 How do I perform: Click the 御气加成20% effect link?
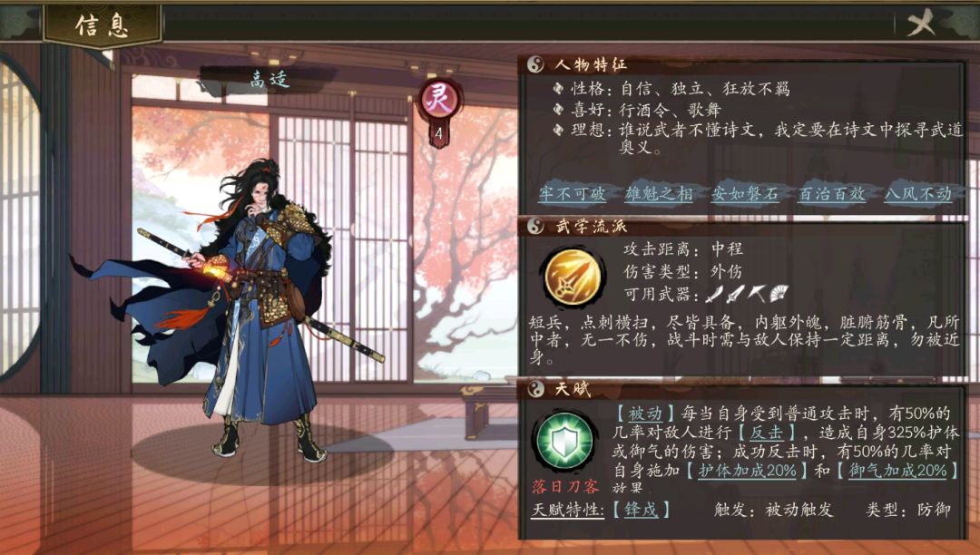point(897,471)
